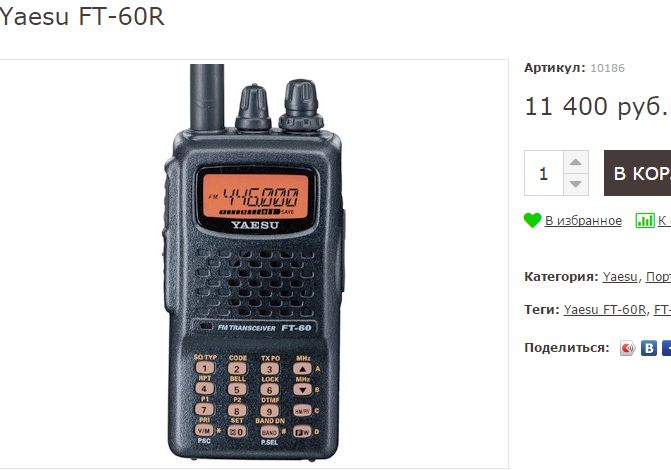Click the article number 10186
The width and height of the screenshot is (671, 470).
(607, 68)
